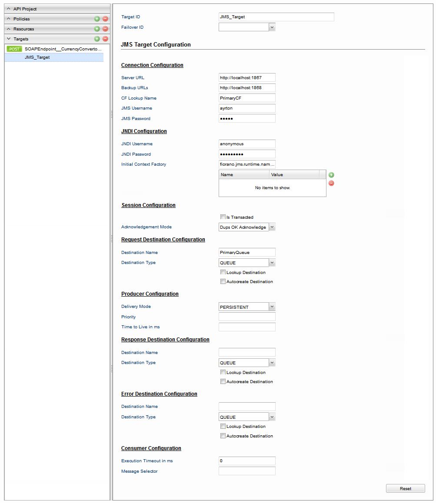Image resolution: width=436 pixels, height=504 pixels.
Task: Open the Acknowledgement Mode dropdown
Action: (272, 227)
